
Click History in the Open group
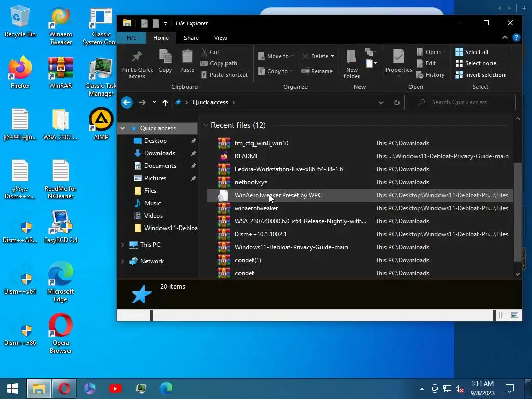(x=430, y=75)
